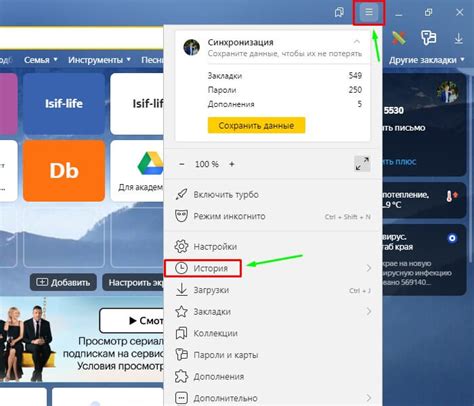Open password manager key icon in toolbar
Screen dimensions: 474x406
point(429,38)
